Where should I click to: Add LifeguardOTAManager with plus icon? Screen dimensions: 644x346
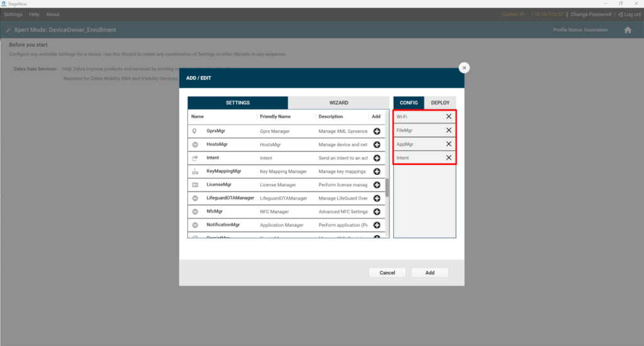point(377,198)
